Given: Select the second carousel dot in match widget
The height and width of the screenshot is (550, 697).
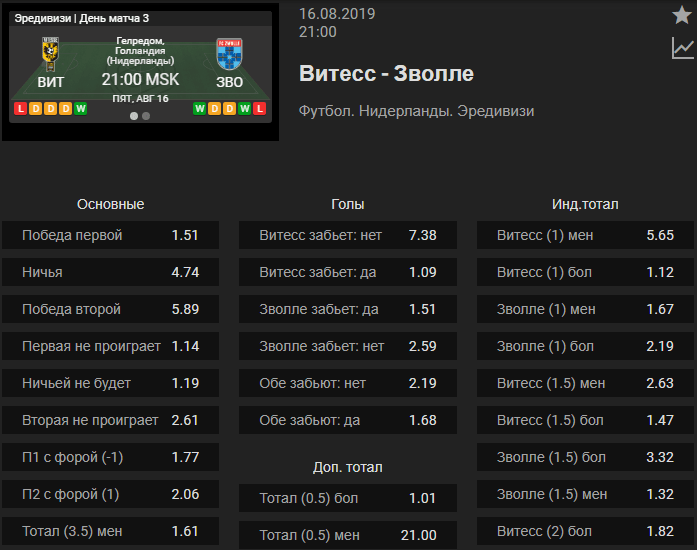Looking at the screenshot, I should point(146,116).
